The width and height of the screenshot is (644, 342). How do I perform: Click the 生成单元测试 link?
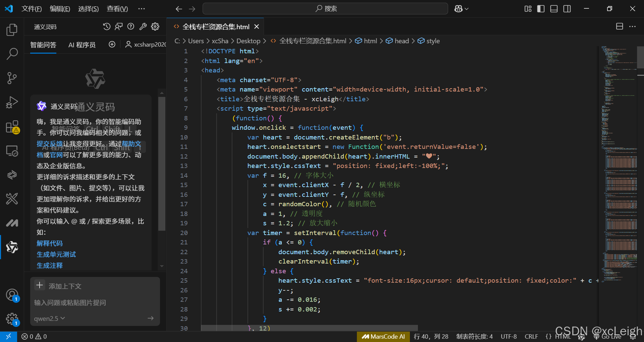(x=56, y=254)
